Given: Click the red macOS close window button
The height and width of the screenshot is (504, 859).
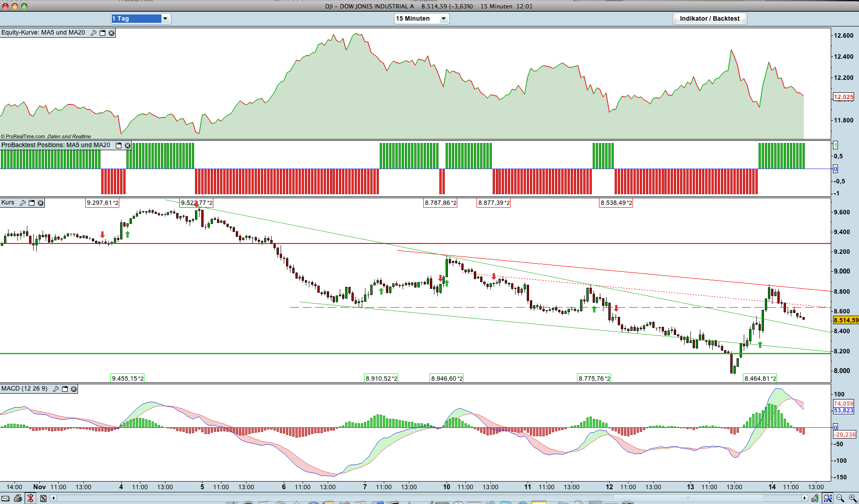Looking at the screenshot, I should [x=5, y=6].
